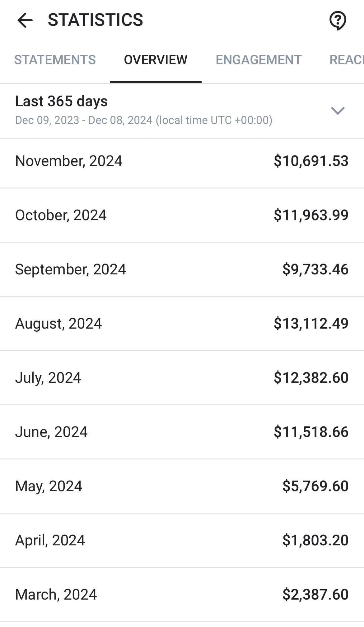Viewport: 364px width, 627px height.
Task: Switch to the Statements tab
Action: (55, 60)
